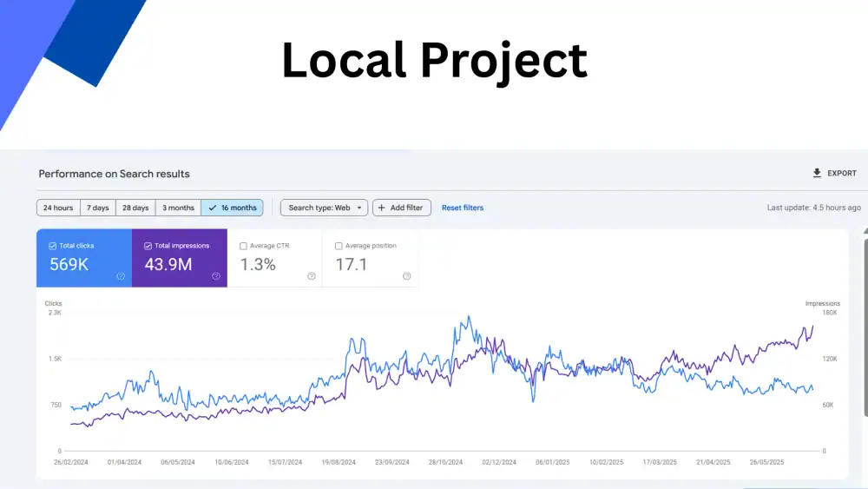
Task: Switch to the 24 hours date range
Action: click(x=58, y=208)
